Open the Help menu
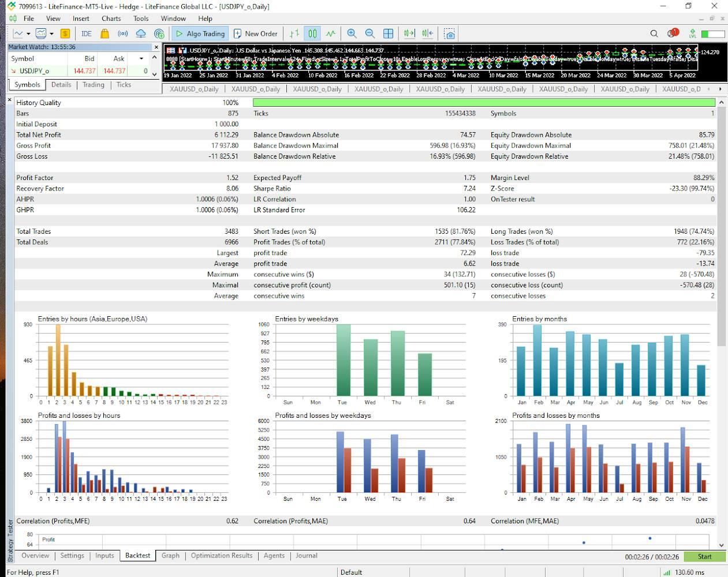The height and width of the screenshot is (577, 728). (x=205, y=18)
